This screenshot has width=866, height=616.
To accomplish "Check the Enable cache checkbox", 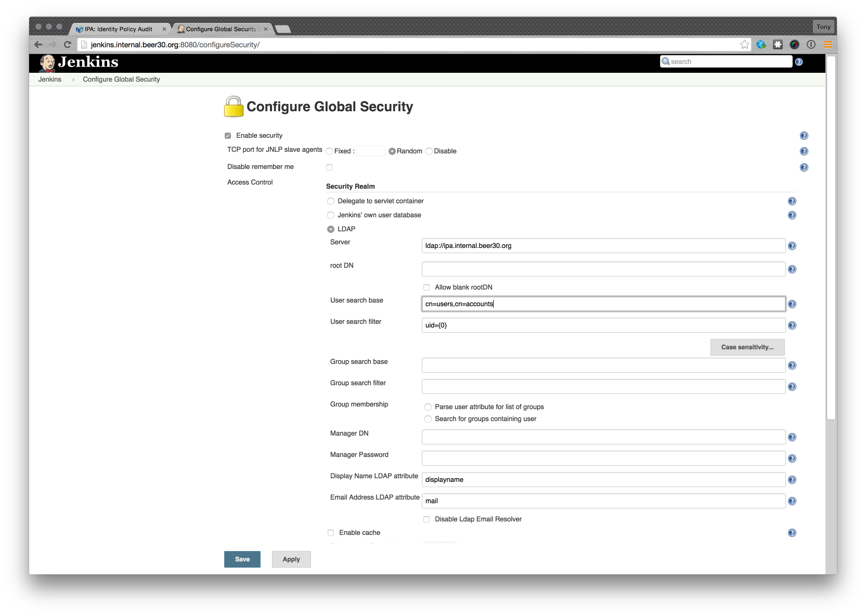I will tap(331, 533).
